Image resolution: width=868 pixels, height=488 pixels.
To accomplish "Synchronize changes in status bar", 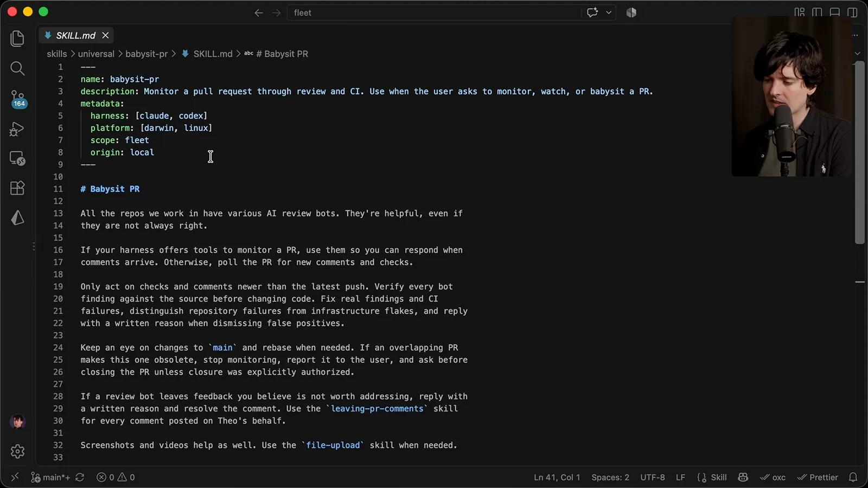I will (80, 477).
